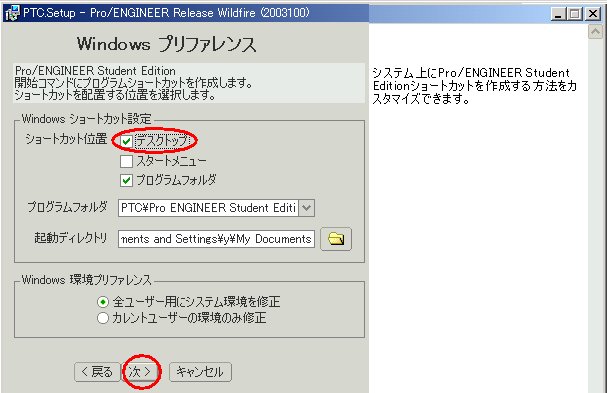607x393 pixels.
Task: Select 全ユーザー用にシステム環境を修正 radio button
Action: 103,302
